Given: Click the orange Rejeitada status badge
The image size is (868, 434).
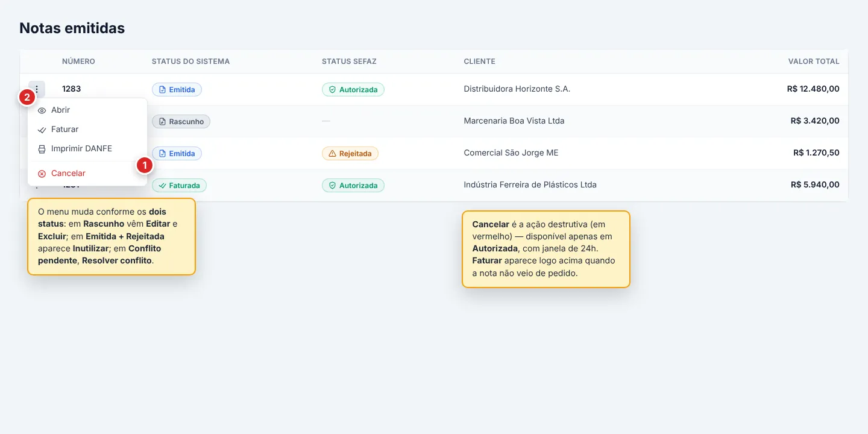Looking at the screenshot, I should 350,153.
